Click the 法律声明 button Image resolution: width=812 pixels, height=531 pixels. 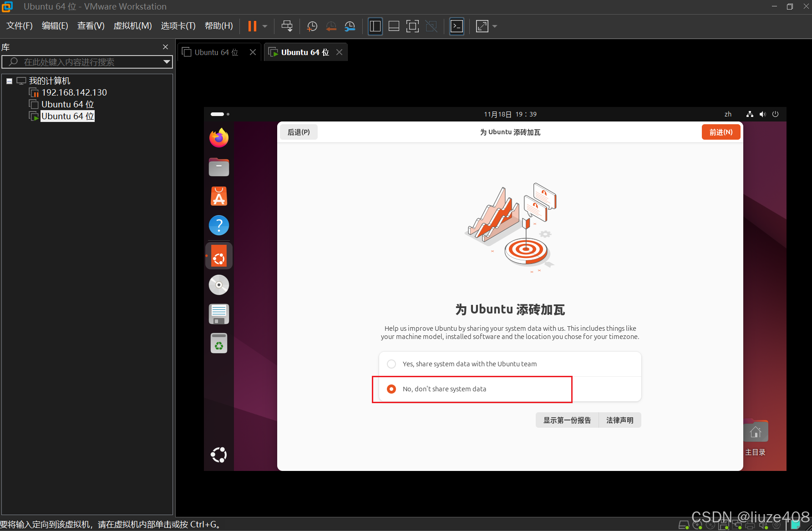(x=620, y=420)
